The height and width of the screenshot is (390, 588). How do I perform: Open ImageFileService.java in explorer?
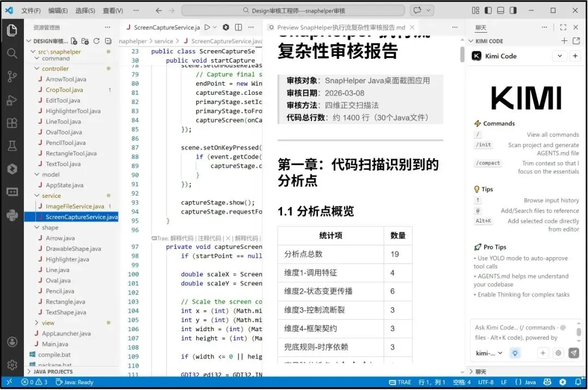[75, 206]
